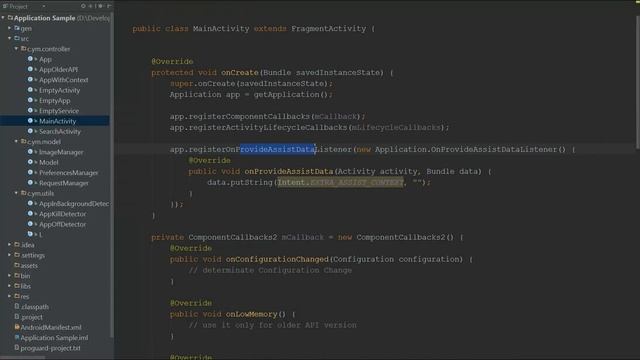Viewport: 640px width, 360px height.
Task: Collapse the cym.model package
Action: (16, 141)
